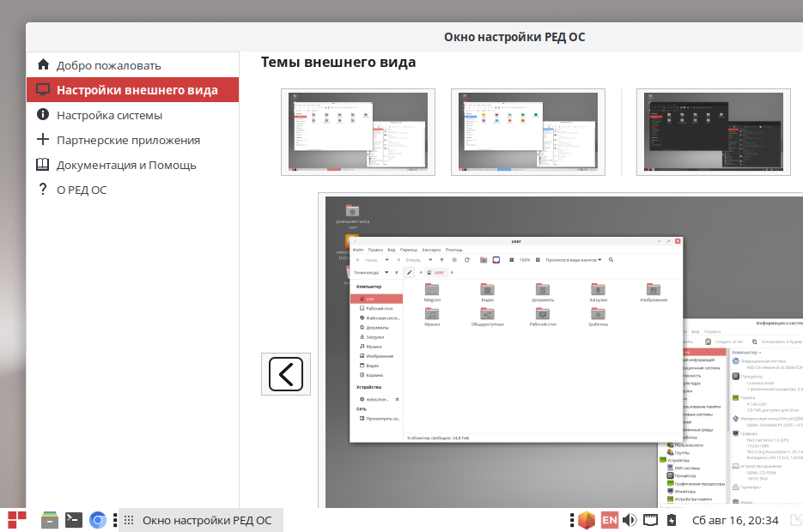Open Документация и Помощь section
This screenshot has width=803, height=532.
point(132,165)
